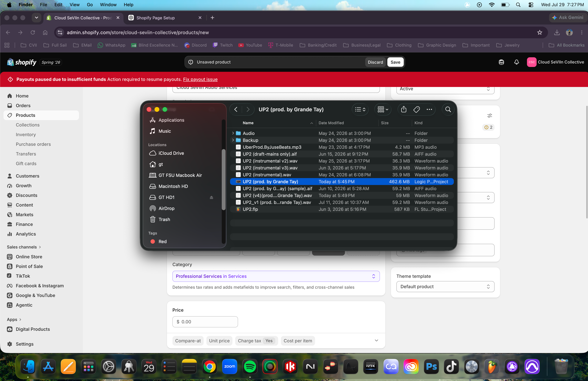This screenshot has width=588, height=381.
Task: Open Shopify Sidekick assistant icon
Action: click(x=501, y=62)
